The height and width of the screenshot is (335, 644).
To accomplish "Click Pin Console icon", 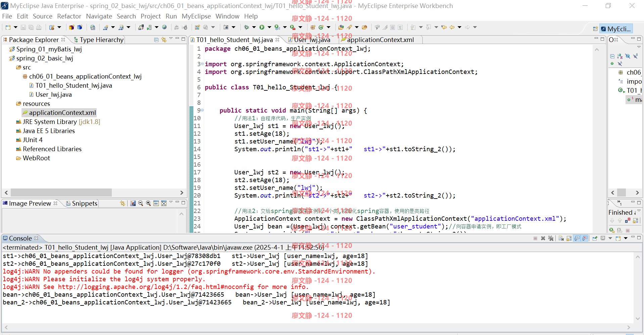I will [x=595, y=238].
